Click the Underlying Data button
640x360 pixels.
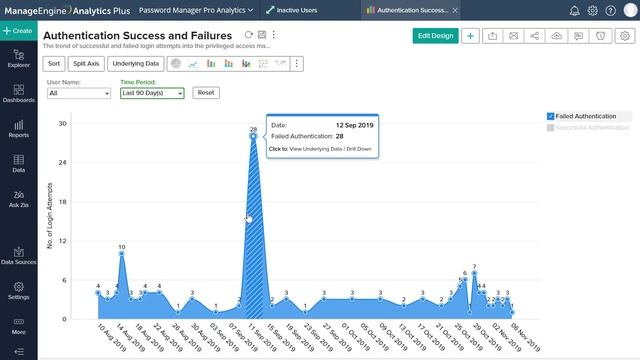(x=136, y=64)
